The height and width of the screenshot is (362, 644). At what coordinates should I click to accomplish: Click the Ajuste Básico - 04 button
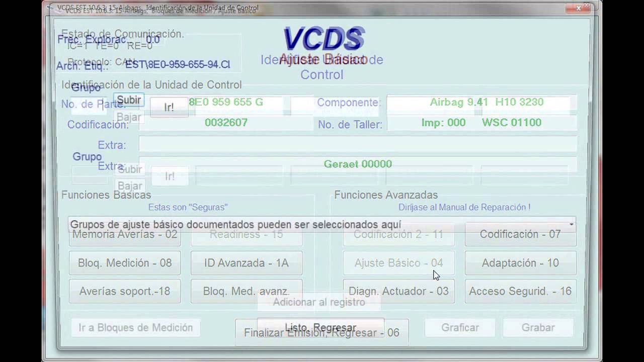click(x=398, y=263)
